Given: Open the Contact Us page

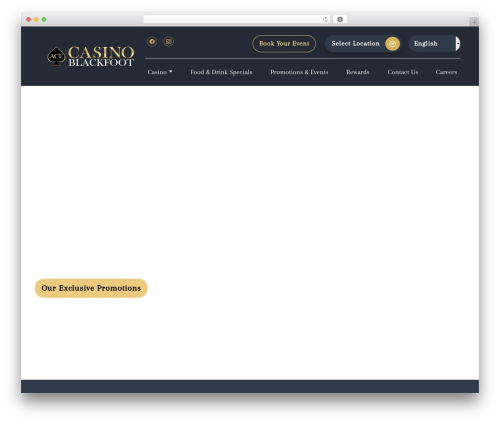Looking at the screenshot, I should pyautogui.click(x=403, y=72).
